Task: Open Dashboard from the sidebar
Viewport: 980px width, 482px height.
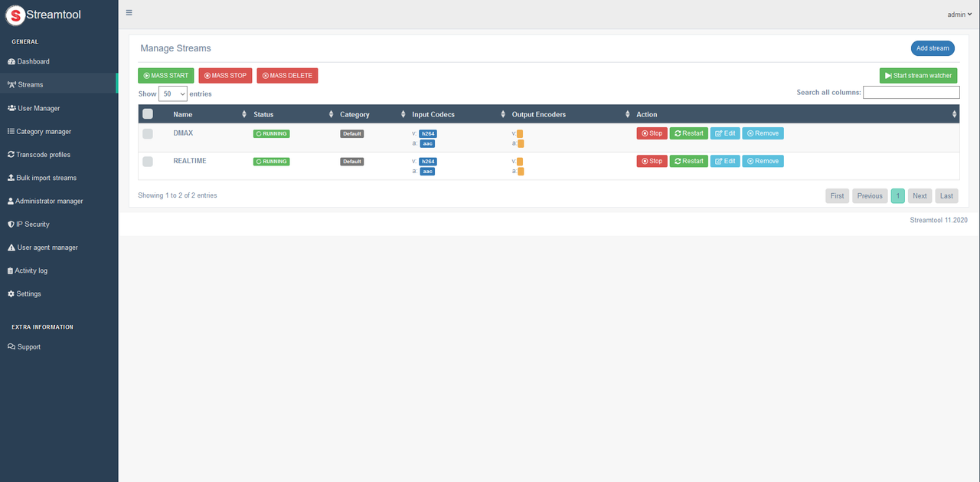Action: pyautogui.click(x=33, y=61)
